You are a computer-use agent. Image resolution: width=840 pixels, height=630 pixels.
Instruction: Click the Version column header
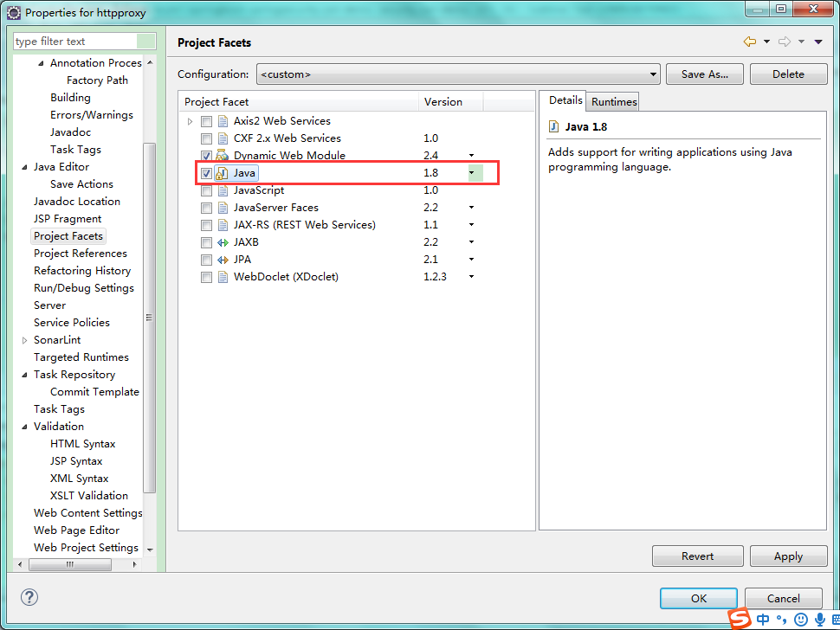(x=450, y=102)
